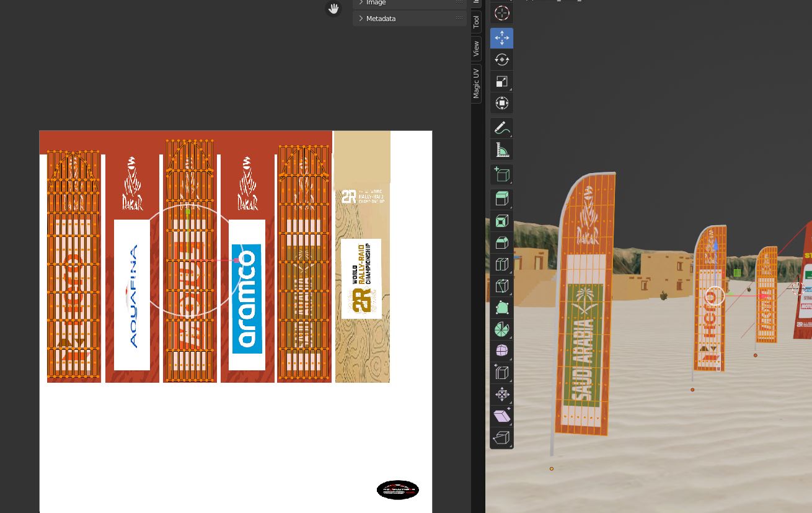
Task: Click the red X-axis handle of UV gizmo
Action: coord(237,261)
